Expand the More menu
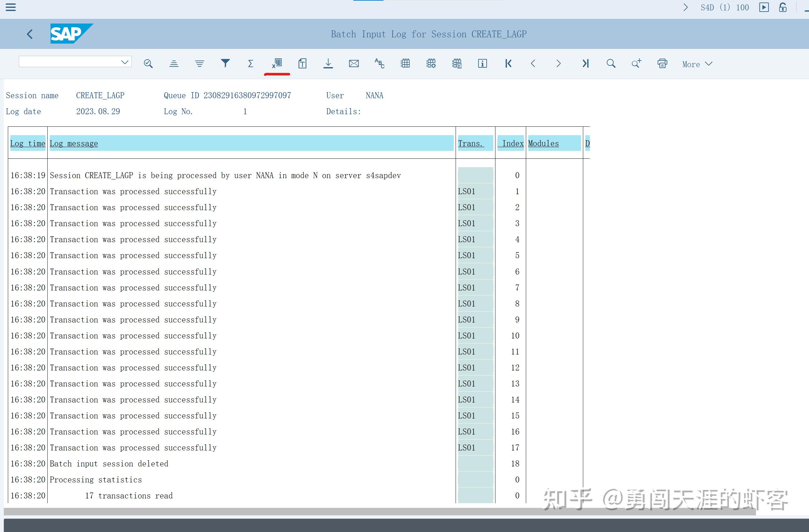The height and width of the screenshot is (532, 809). pos(696,64)
